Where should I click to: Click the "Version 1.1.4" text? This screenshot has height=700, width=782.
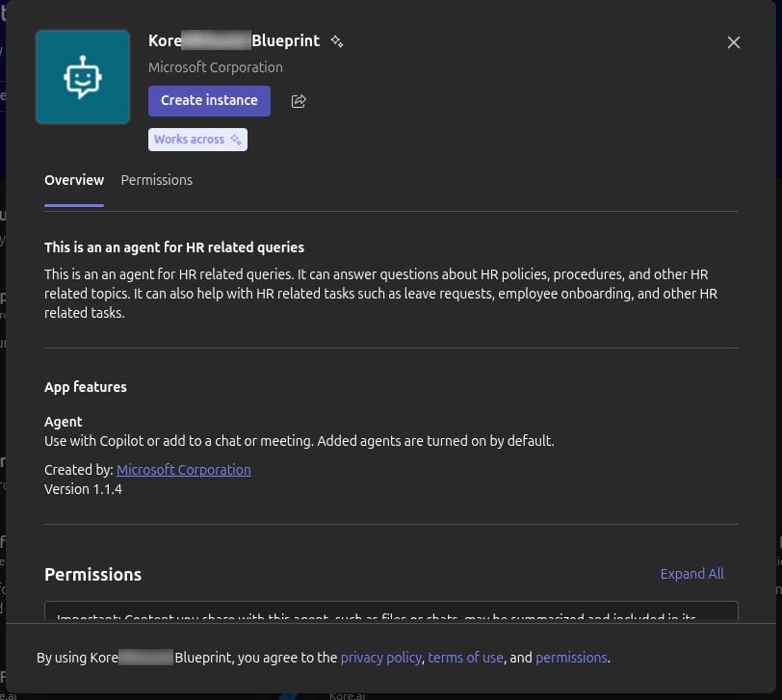coord(83,489)
